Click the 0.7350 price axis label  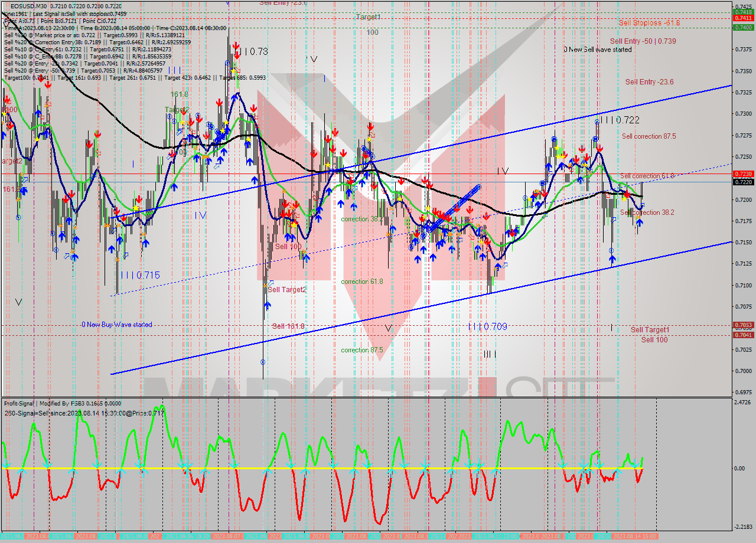click(x=742, y=71)
